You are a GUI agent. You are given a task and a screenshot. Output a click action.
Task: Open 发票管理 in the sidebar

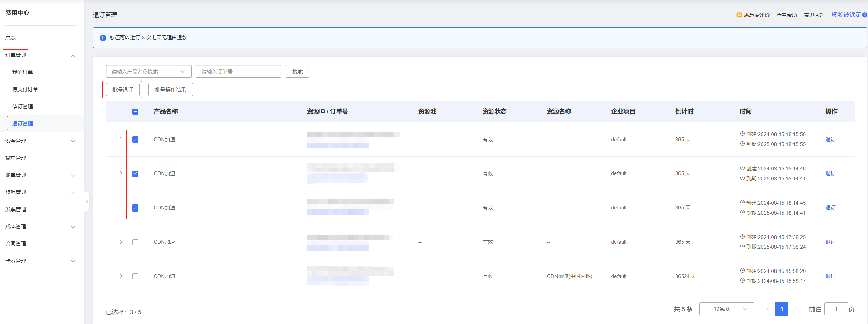[16, 209]
